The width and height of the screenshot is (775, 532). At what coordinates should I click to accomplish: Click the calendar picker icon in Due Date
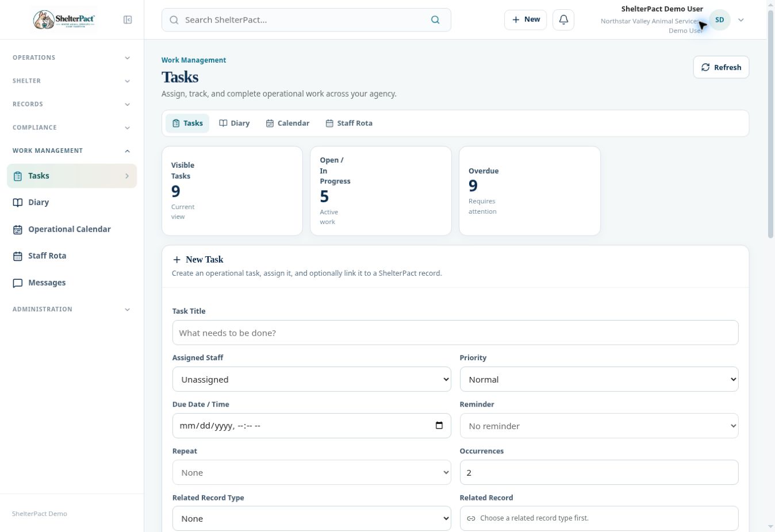pos(439,426)
